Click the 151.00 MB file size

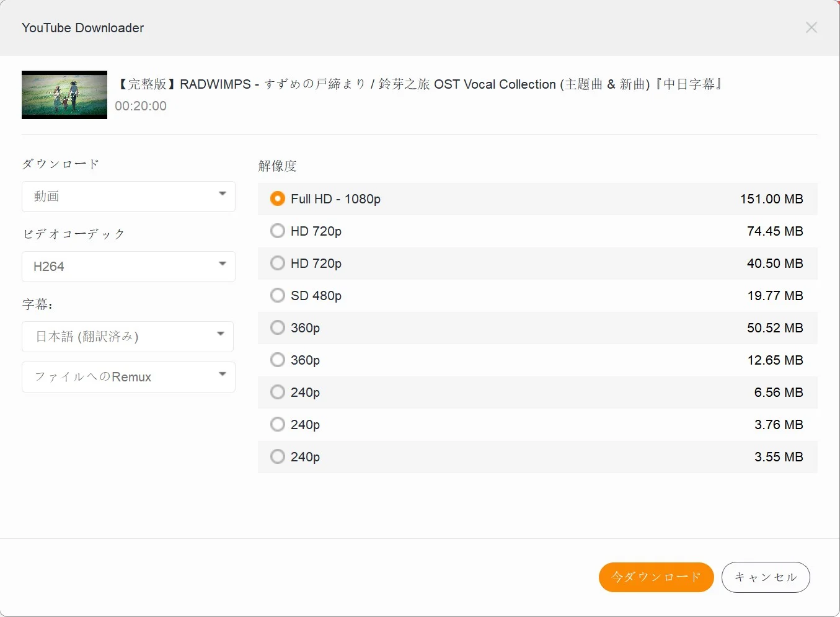771,199
